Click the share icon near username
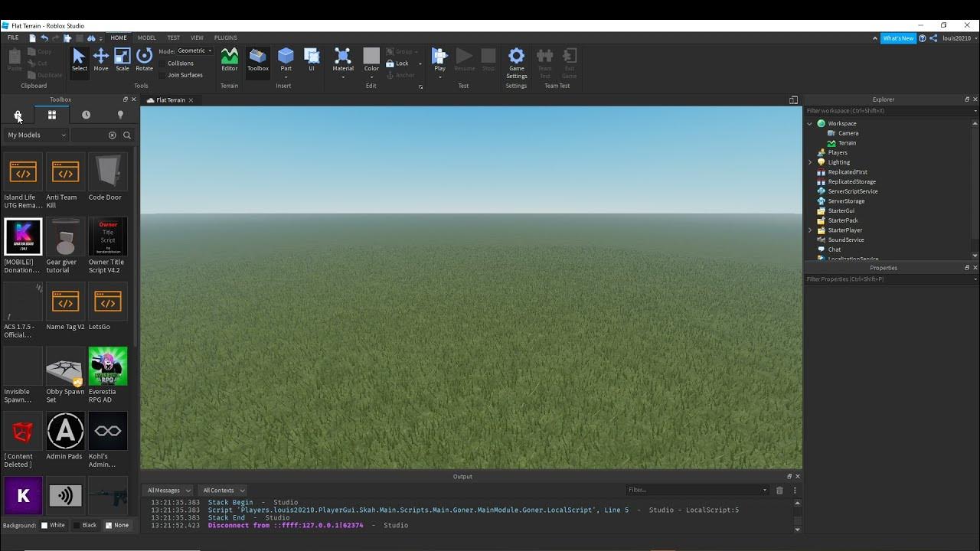This screenshot has height=551, width=980. click(x=934, y=37)
